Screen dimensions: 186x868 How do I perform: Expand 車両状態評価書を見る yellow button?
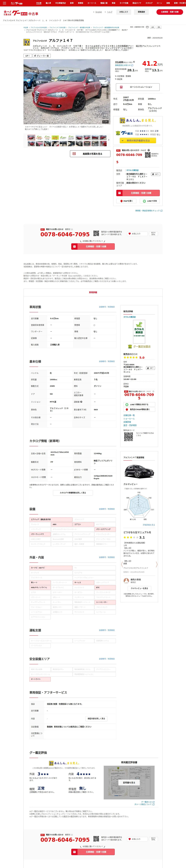(x=138, y=140)
